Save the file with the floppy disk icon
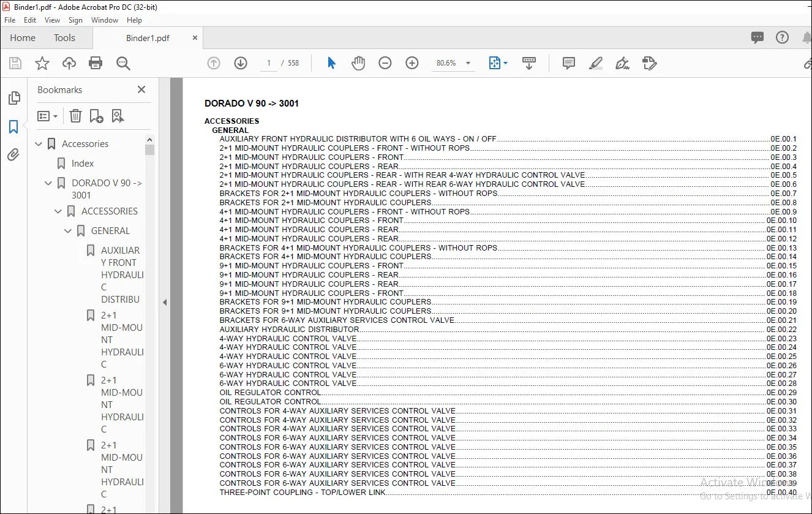The height and width of the screenshot is (514, 812). point(15,63)
